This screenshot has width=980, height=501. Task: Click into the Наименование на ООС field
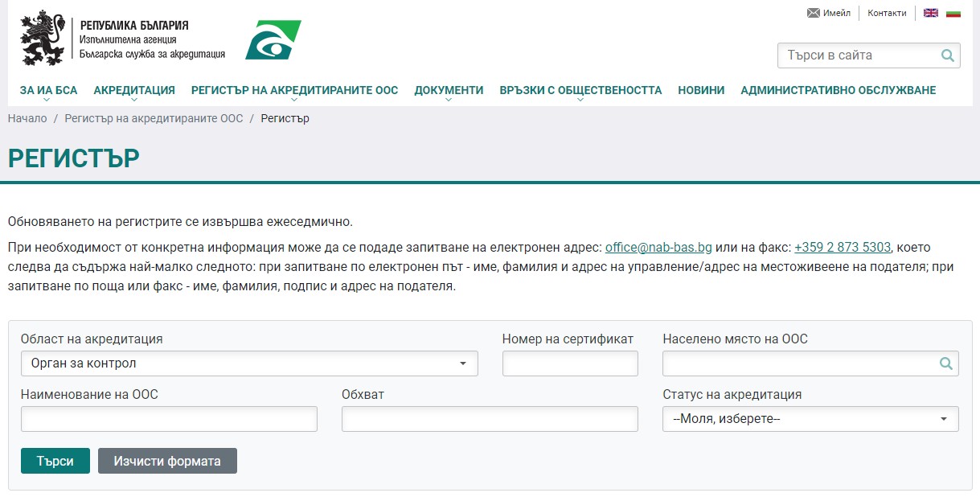pos(169,419)
